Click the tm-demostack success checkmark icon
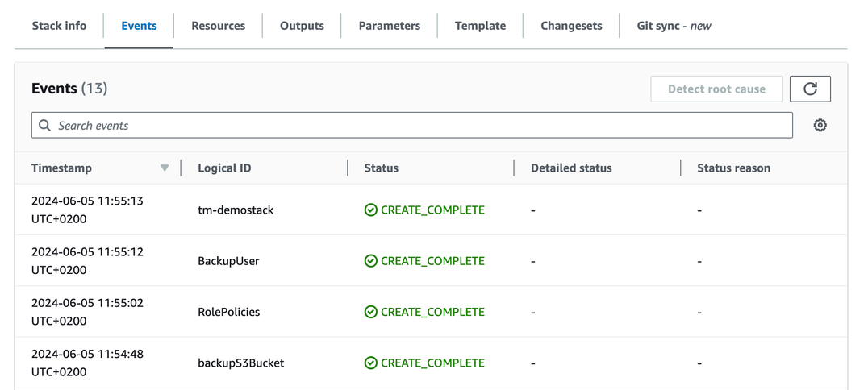 point(370,210)
